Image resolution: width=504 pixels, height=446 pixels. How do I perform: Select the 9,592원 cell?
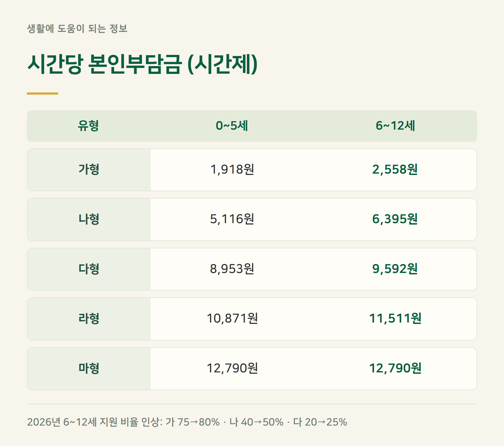pyautogui.click(x=395, y=269)
